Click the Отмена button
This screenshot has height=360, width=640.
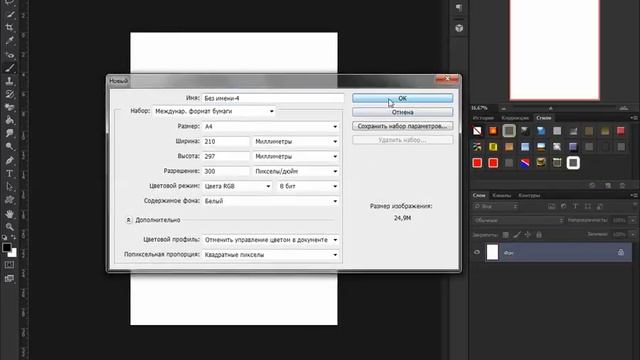point(402,112)
